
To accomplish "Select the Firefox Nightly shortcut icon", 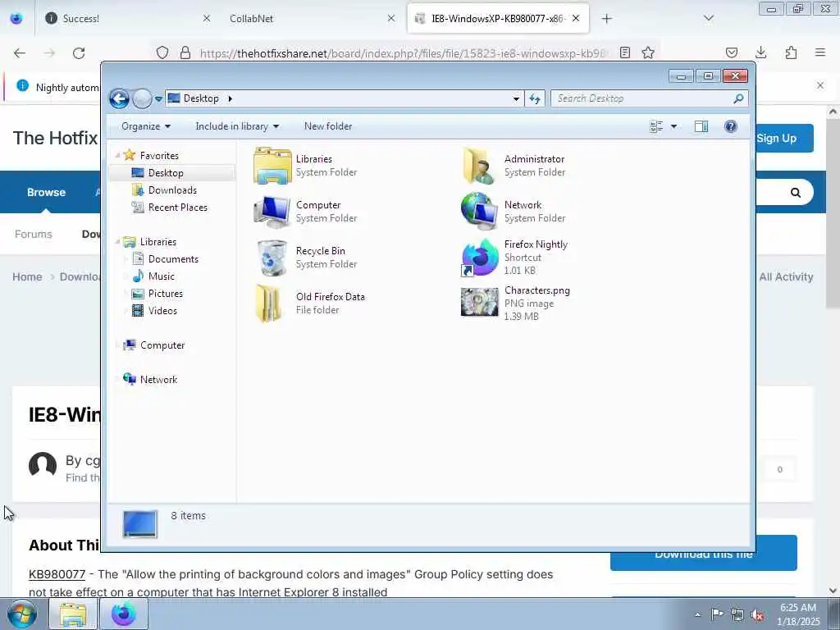I will click(x=479, y=258).
